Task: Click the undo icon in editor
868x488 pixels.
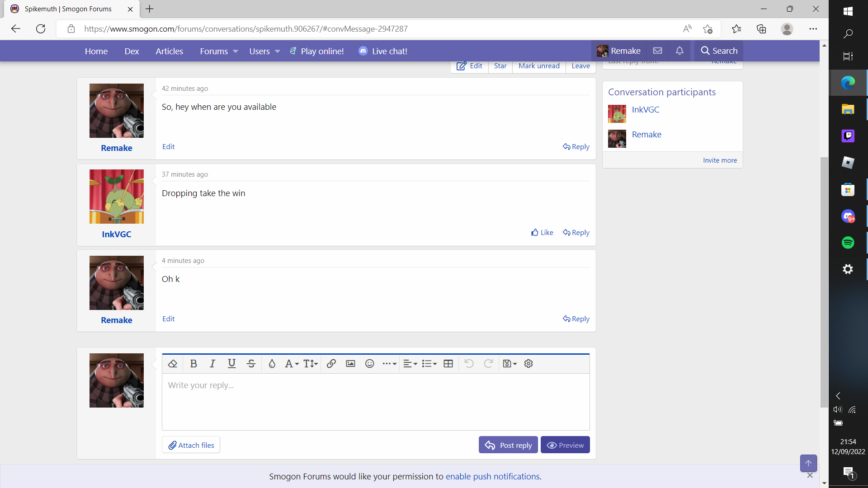Action: pyautogui.click(x=469, y=364)
